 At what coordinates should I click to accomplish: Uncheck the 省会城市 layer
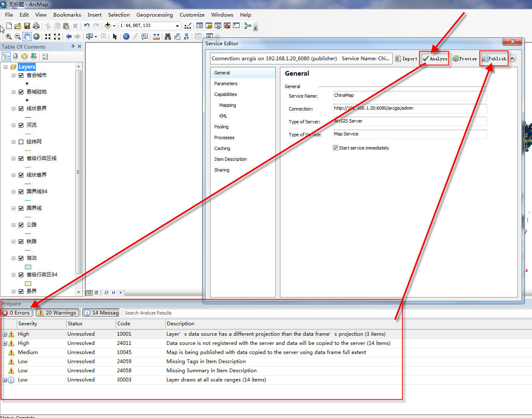coord(21,75)
